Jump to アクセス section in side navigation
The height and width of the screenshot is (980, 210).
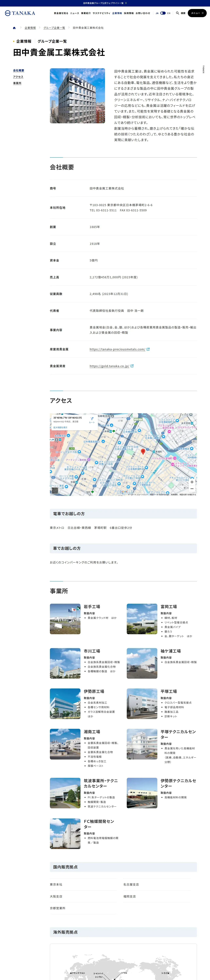18,77
